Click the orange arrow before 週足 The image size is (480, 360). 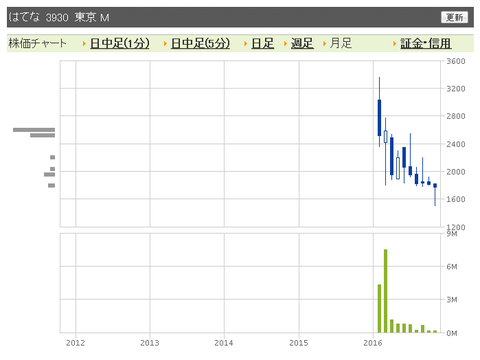[285, 44]
